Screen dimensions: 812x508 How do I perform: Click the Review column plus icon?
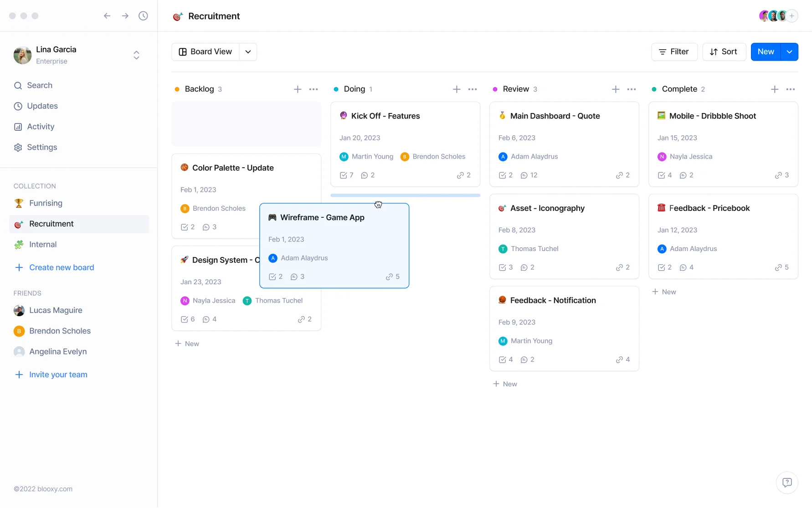616,89
